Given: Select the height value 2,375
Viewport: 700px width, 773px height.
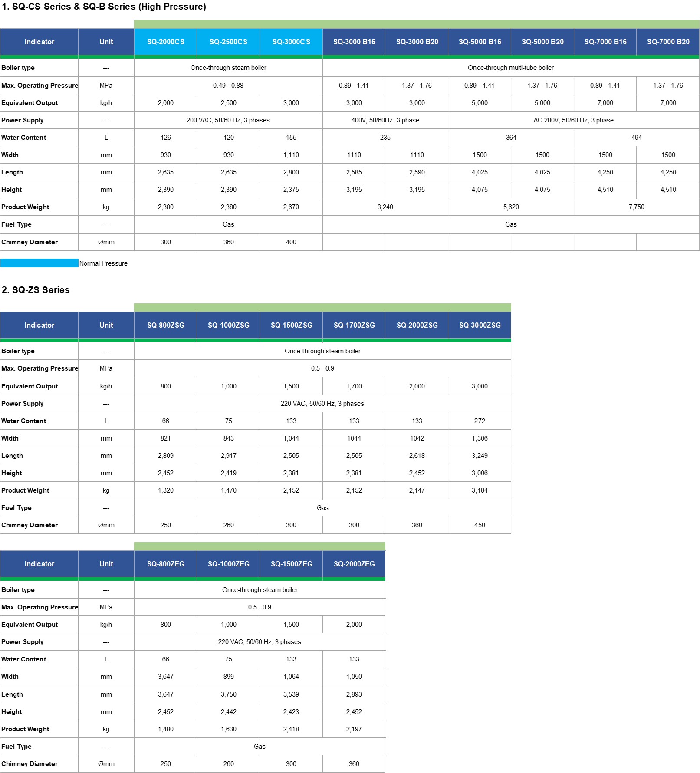Looking at the screenshot, I should click(291, 190).
